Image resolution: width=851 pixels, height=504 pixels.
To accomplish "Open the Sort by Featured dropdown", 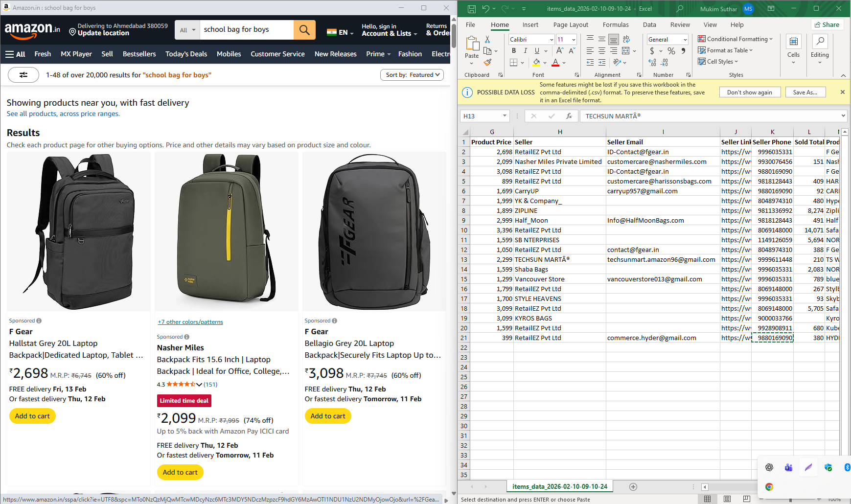I will click(412, 75).
